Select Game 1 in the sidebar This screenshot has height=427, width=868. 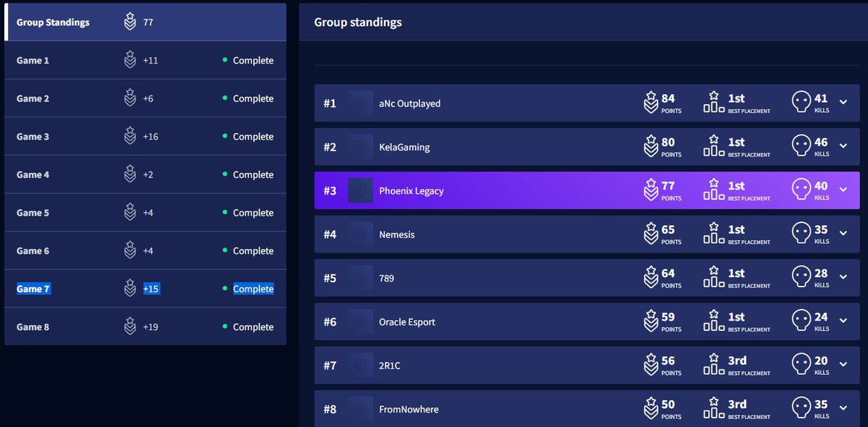tap(145, 60)
